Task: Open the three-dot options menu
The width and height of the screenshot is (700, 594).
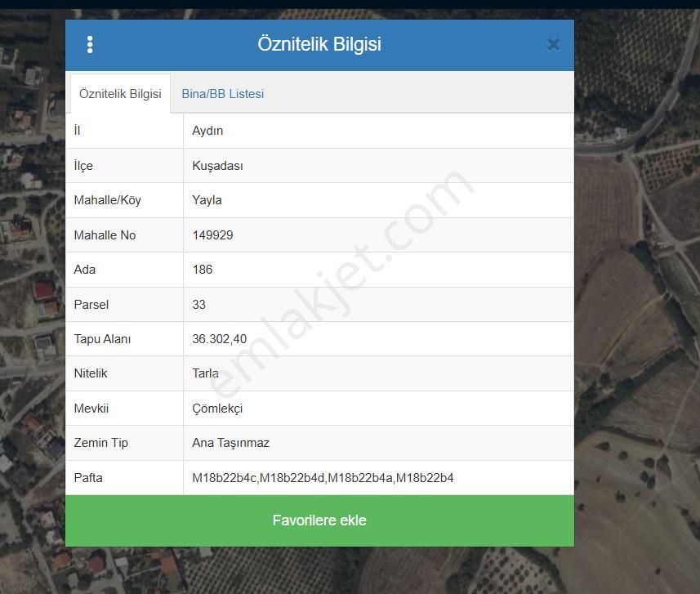Action: pos(90,45)
